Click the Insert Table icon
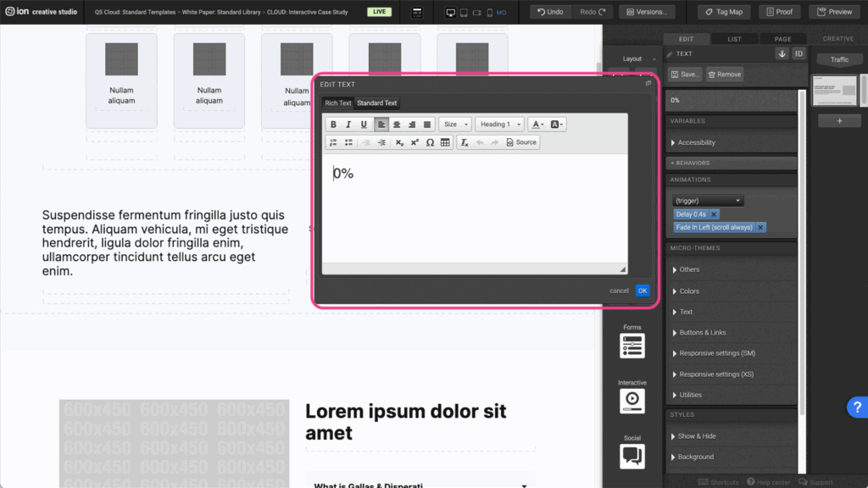The image size is (868, 488). tap(445, 142)
